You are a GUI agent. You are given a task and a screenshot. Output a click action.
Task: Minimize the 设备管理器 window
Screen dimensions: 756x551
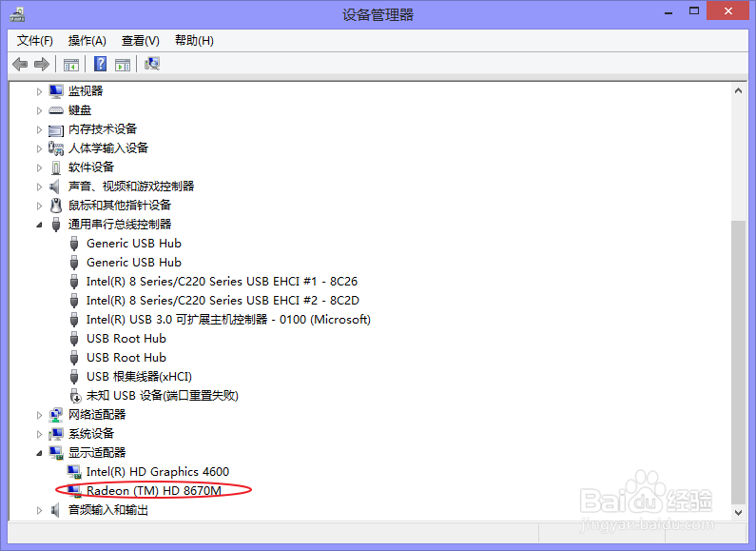pyautogui.click(x=669, y=12)
